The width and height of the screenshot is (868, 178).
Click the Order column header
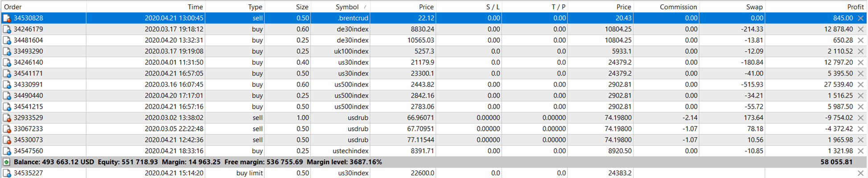(x=13, y=7)
